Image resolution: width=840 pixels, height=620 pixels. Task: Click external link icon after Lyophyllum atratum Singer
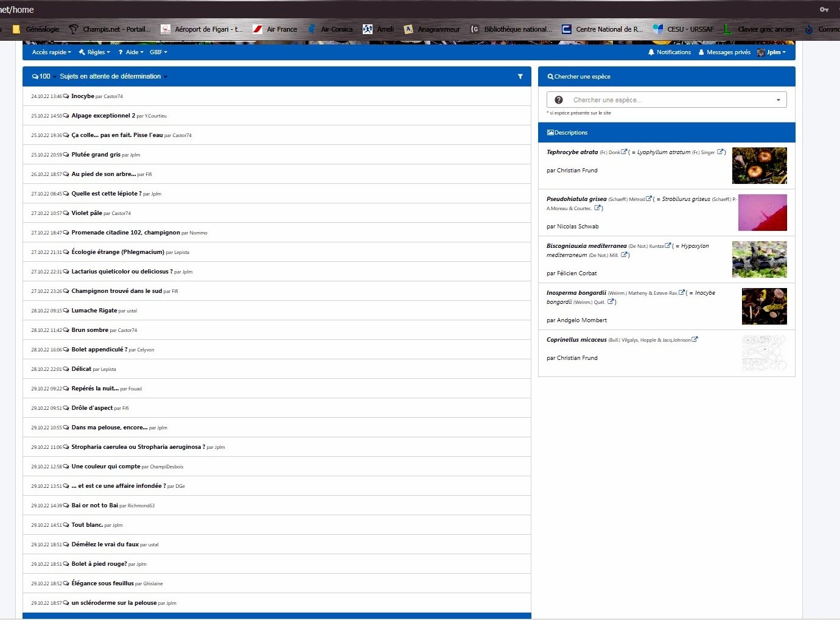[x=720, y=152]
